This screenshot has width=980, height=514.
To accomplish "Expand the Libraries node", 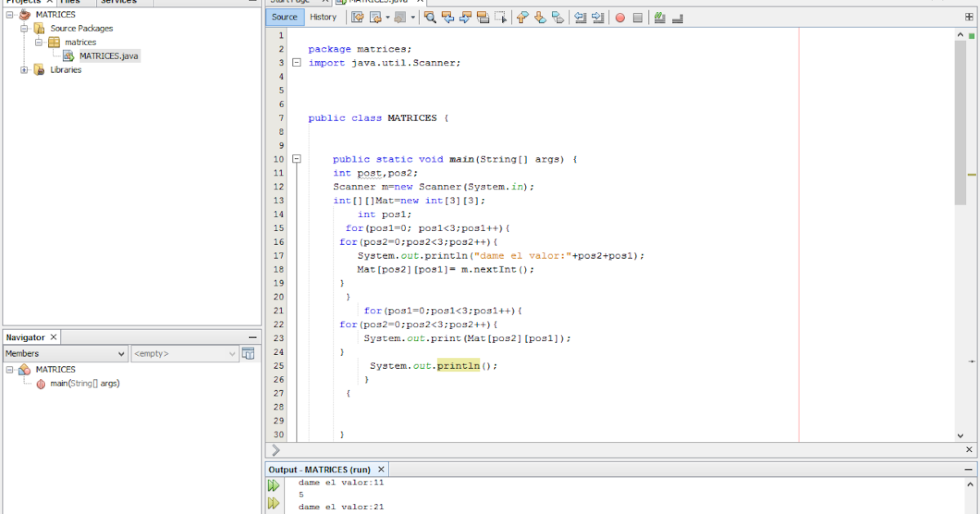I will [24, 69].
